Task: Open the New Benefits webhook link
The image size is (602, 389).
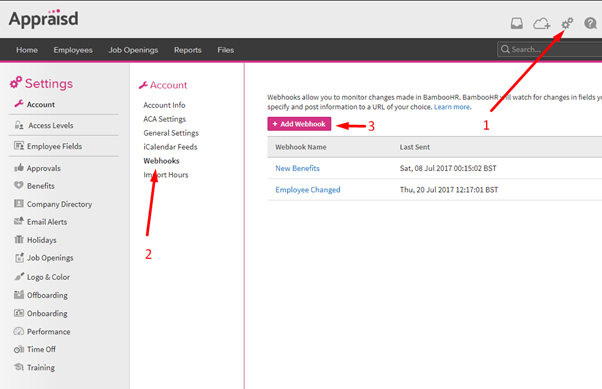Action: 298,168
